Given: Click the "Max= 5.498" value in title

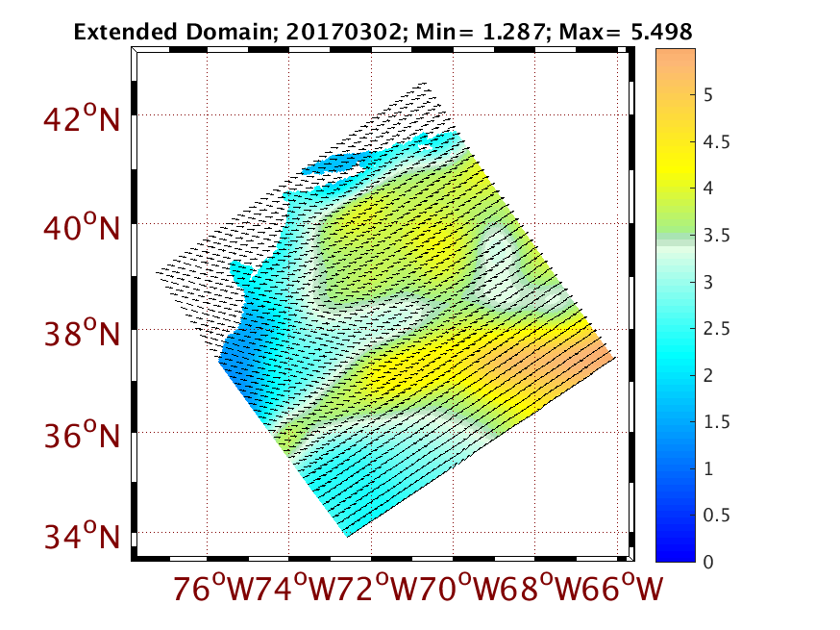Looking at the screenshot, I should 626,32.
